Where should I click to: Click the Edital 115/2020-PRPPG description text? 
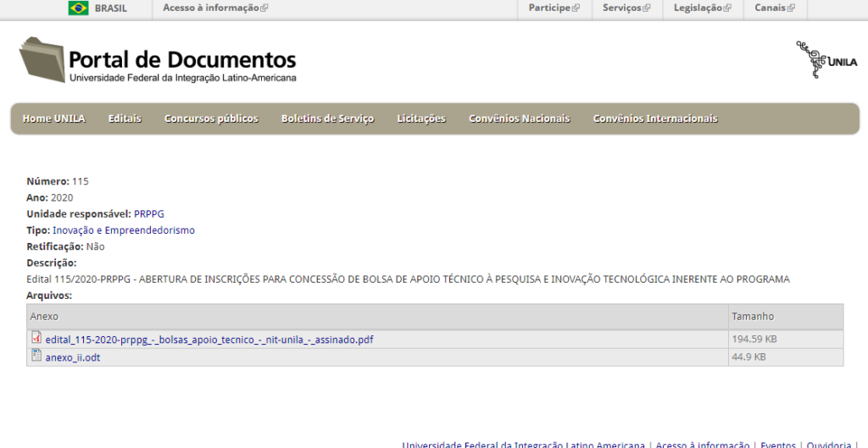coord(408,279)
